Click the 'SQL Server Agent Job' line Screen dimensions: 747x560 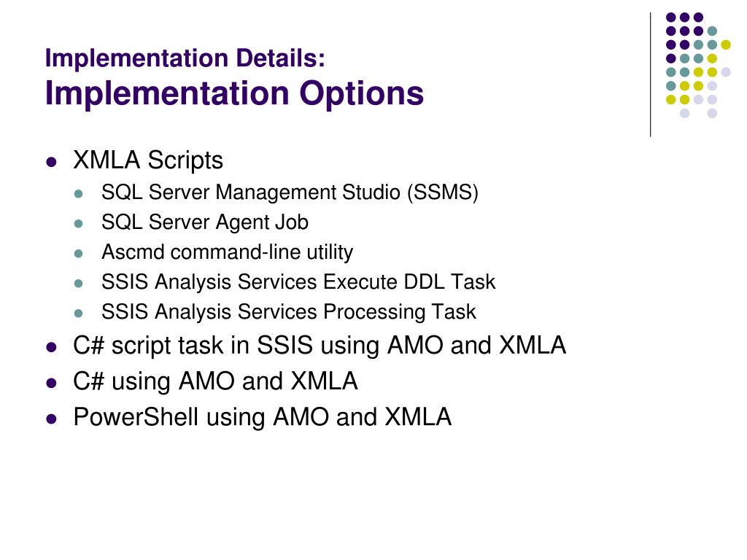[x=205, y=222]
